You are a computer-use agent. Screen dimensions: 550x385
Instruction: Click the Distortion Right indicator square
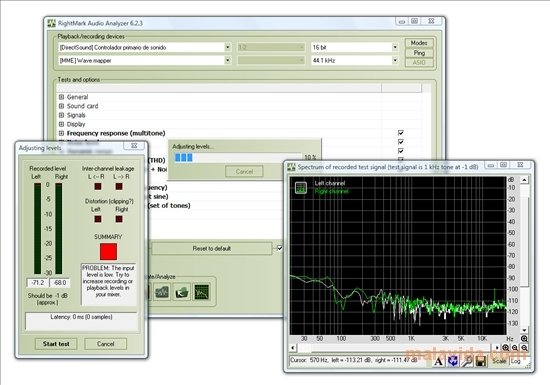[x=119, y=219]
